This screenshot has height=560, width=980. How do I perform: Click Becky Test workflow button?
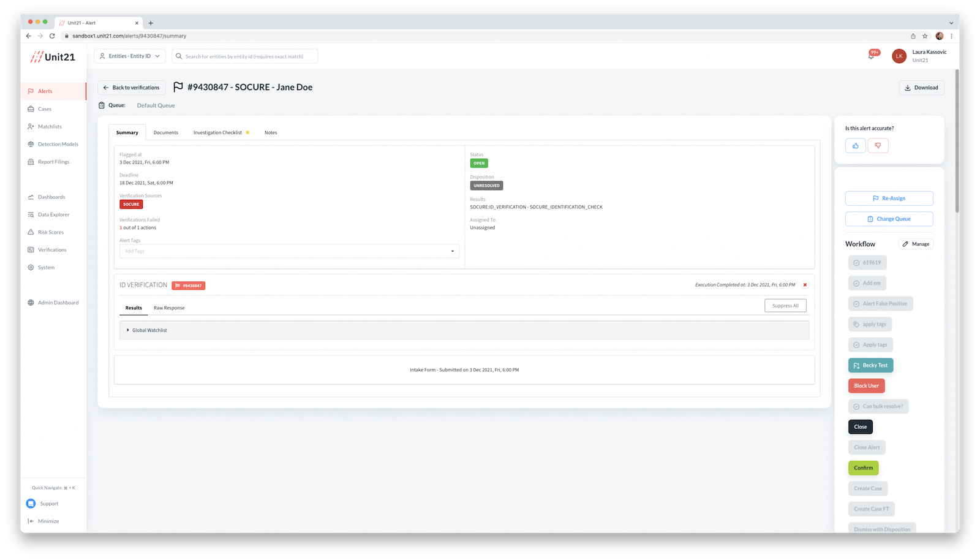point(870,366)
